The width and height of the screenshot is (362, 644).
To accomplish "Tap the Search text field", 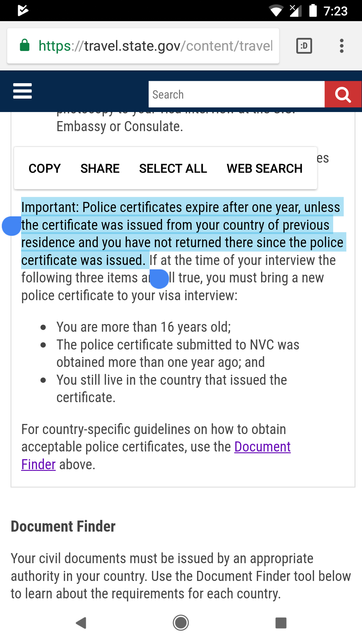I will click(237, 94).
